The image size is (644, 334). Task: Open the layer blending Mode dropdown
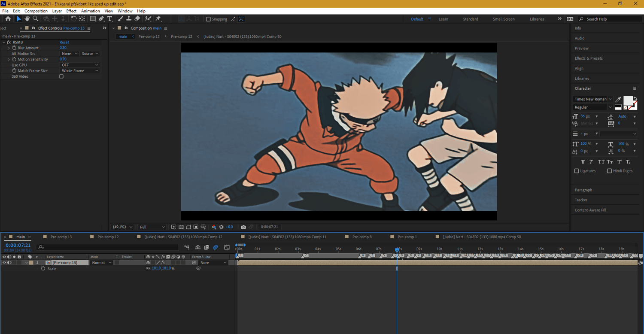tap(101, 263)
